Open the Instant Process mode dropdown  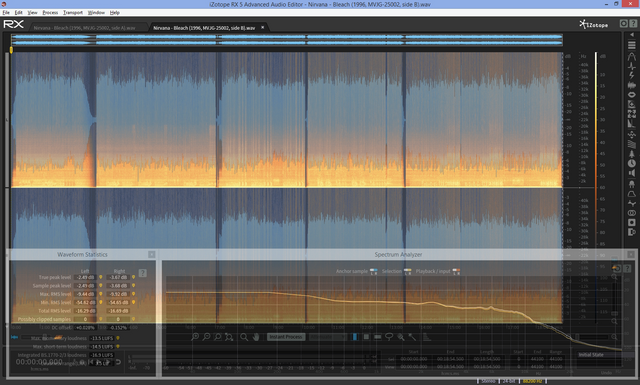[328, 337]
